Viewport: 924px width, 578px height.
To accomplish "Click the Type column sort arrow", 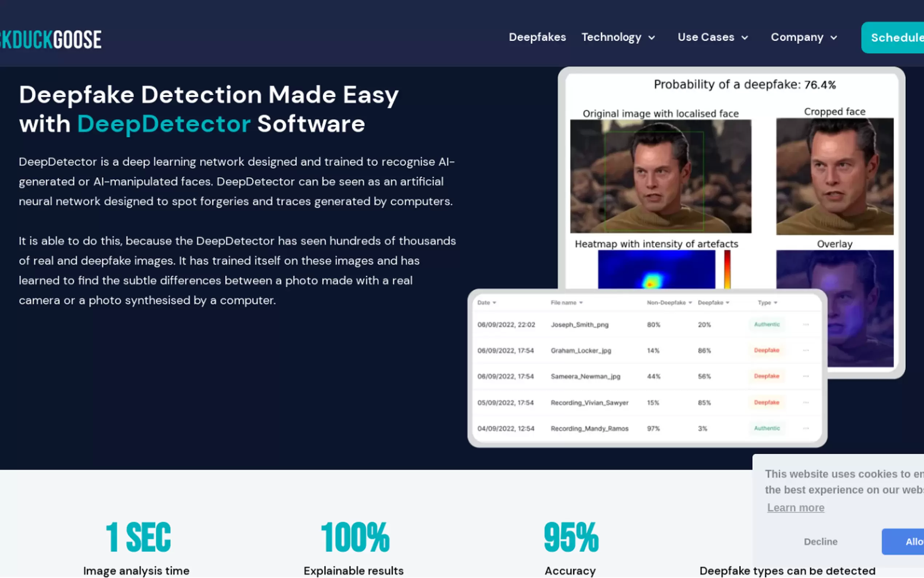I will (776, 303).
